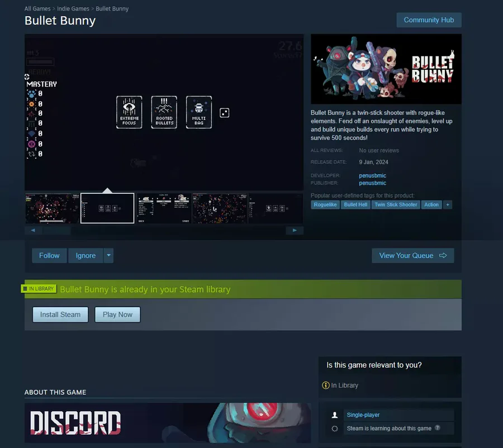Open the Bullet Bunny breadcrumb link
Image resolution: width=503 pixels, height=448 pixels.
tap(112, 9)
